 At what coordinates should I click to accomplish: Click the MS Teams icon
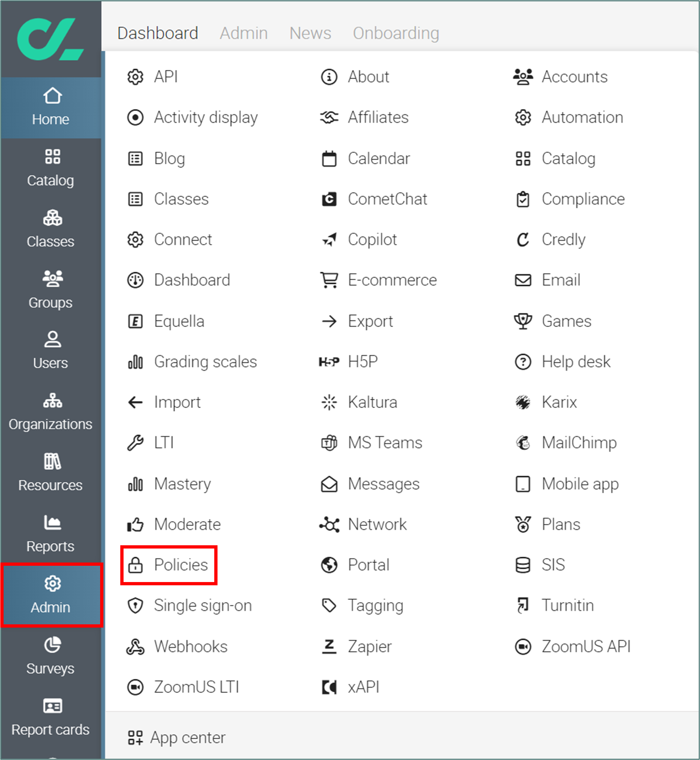point(329,443)
